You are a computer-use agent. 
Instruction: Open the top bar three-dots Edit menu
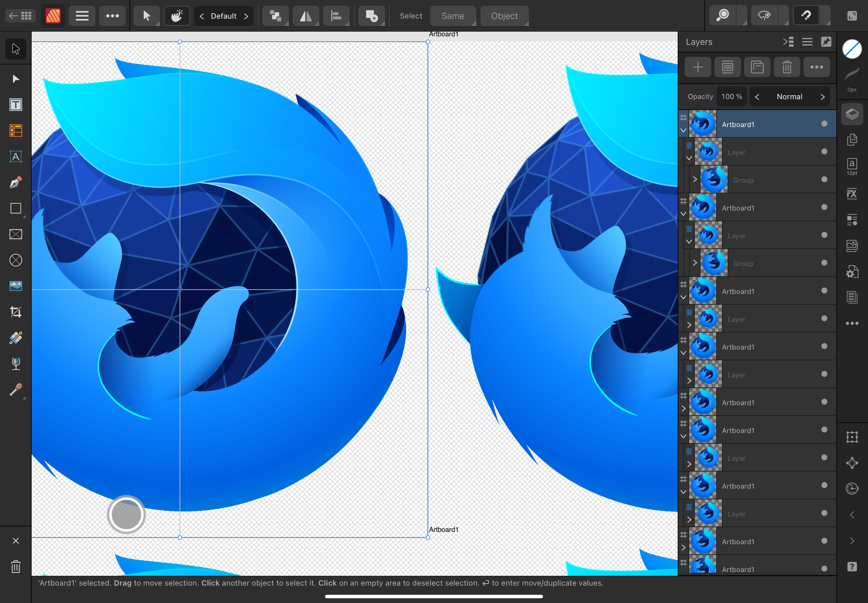112,16
